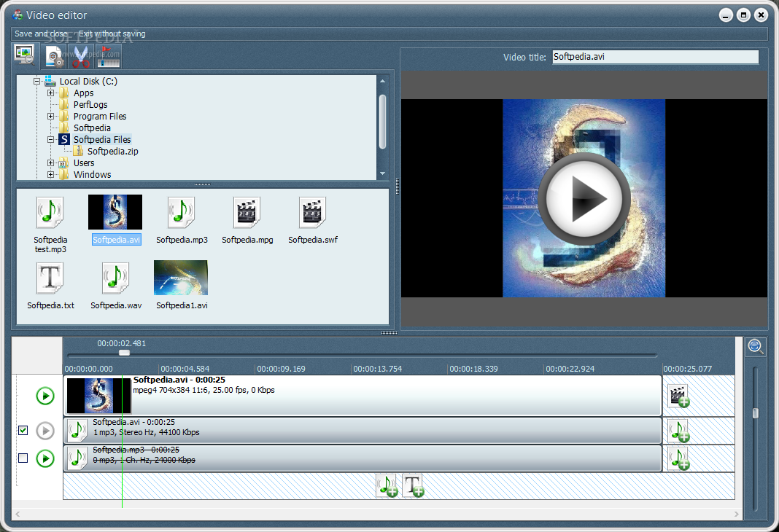Select the Softpedia.mpg clapperboard icon
This screenshot has width=779, height=532.
tap(247, 213)
